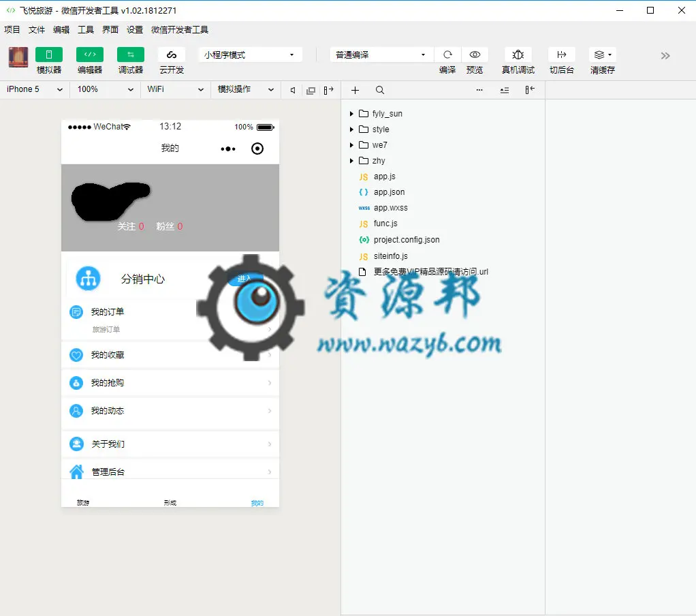
Task: Switch to middle bottom tab in simulator
Action: click(x=170, y=502)
